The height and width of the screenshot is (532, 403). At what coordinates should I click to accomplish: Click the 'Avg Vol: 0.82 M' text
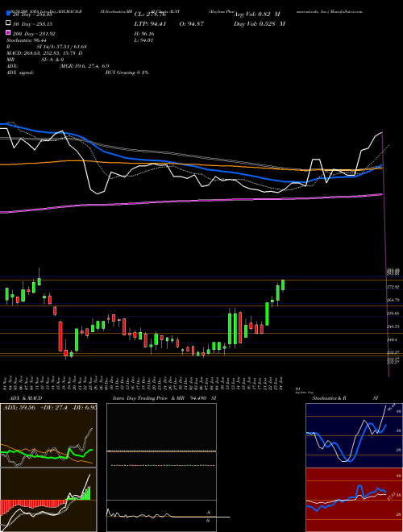point(257,15)
